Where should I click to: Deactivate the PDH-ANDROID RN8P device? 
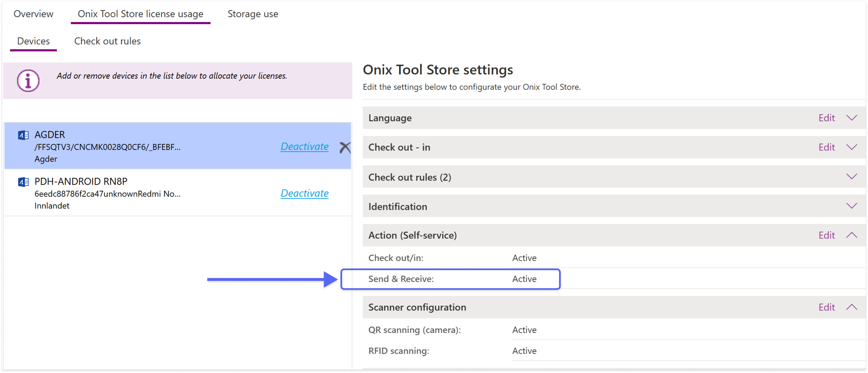[305, 194]
